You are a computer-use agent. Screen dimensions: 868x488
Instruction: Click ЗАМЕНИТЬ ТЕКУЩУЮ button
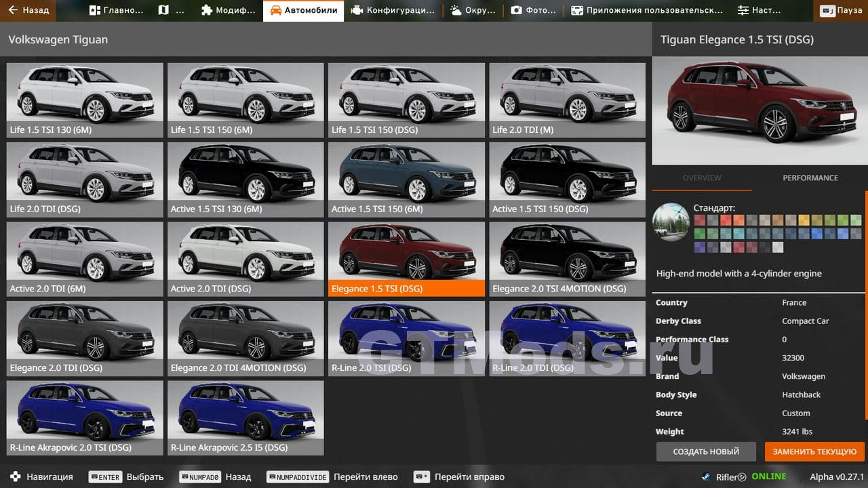[x=814, y=451]
